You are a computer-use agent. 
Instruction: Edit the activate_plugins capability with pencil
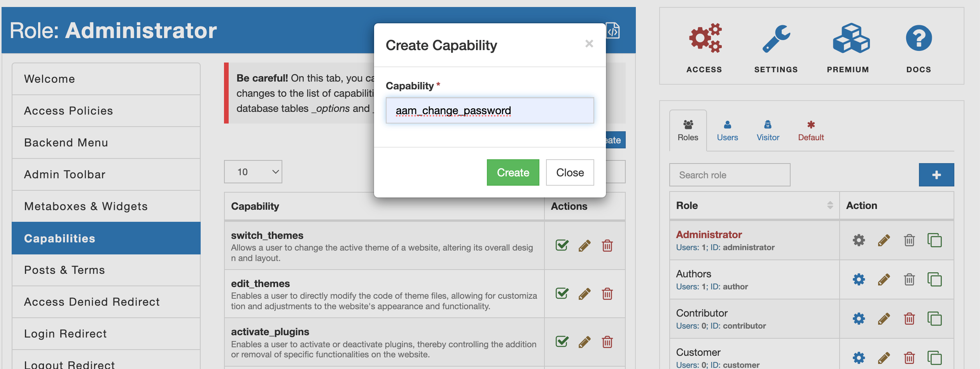(x=584, y=342)
